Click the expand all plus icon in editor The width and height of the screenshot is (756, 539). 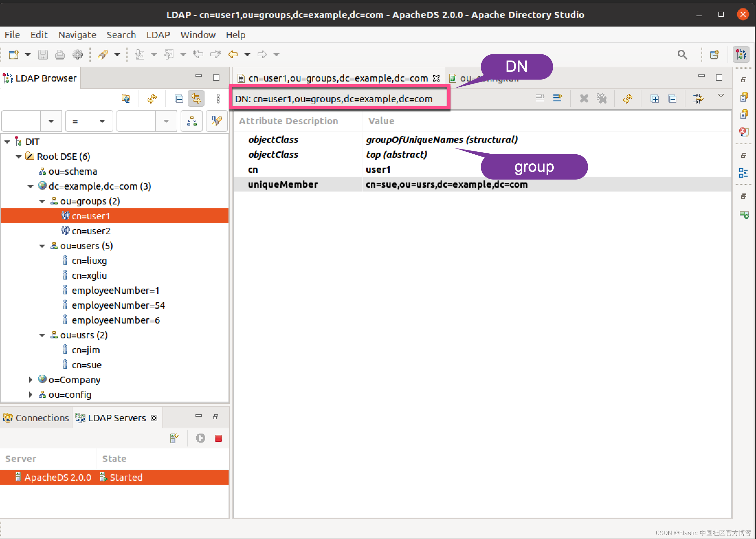pos(654,99)
